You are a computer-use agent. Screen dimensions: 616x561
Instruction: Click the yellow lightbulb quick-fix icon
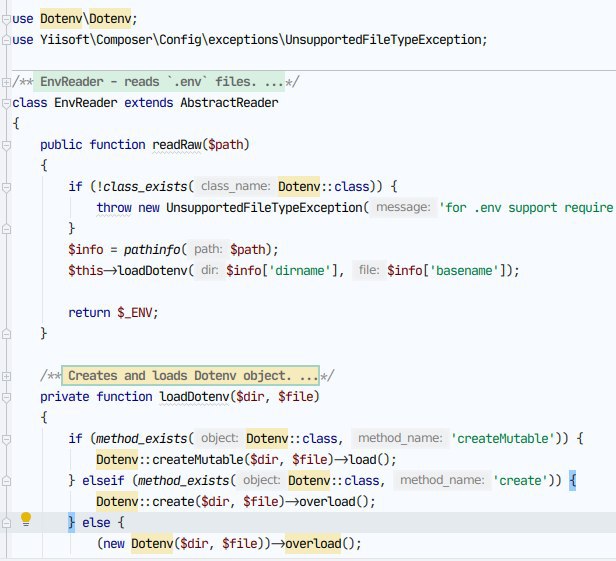[26, 519]
